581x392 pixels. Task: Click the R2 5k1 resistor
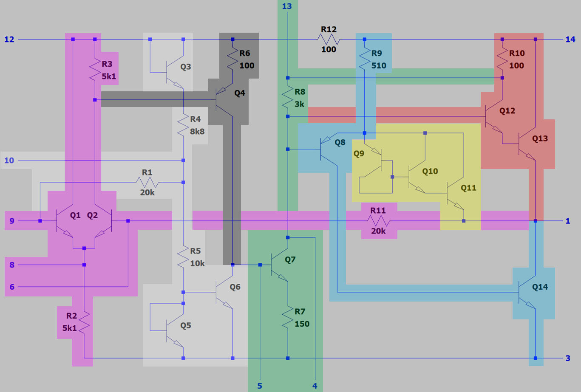pyautogui.click(x=84, y=321)
